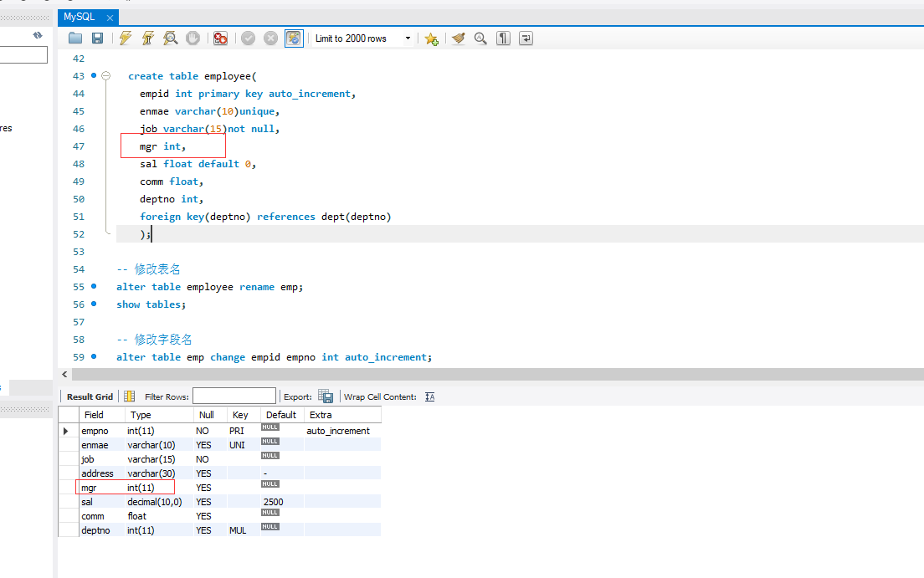Rollback transaction with the X circle icon

pyautogui.click(x=270, y=38)
